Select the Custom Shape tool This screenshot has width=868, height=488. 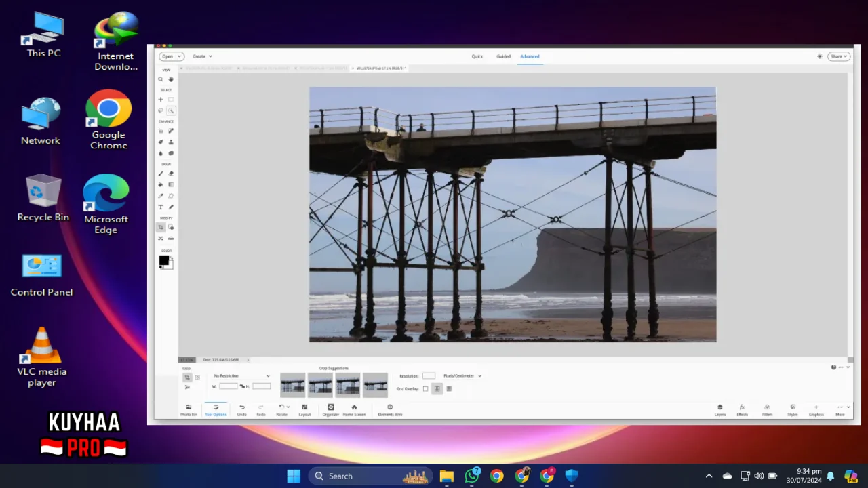pos(171,196)
